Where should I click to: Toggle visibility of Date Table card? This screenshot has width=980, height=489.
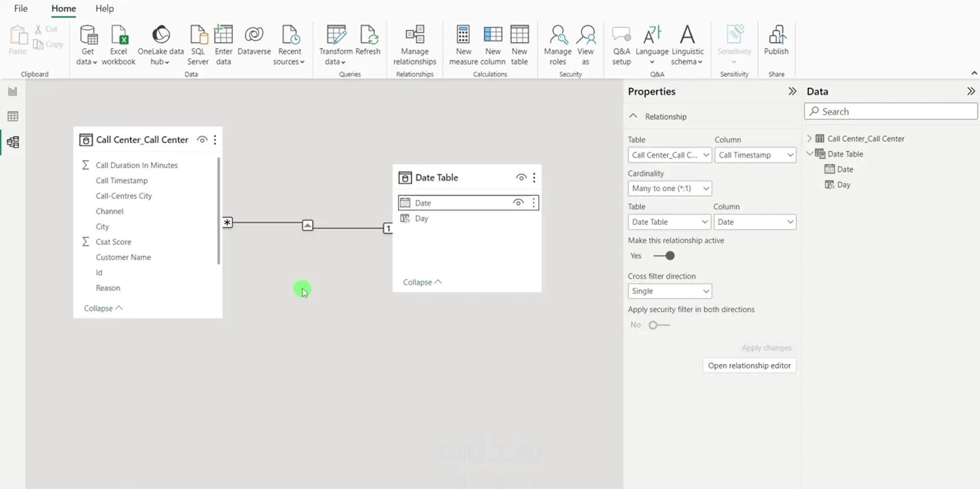coord(521,177)
